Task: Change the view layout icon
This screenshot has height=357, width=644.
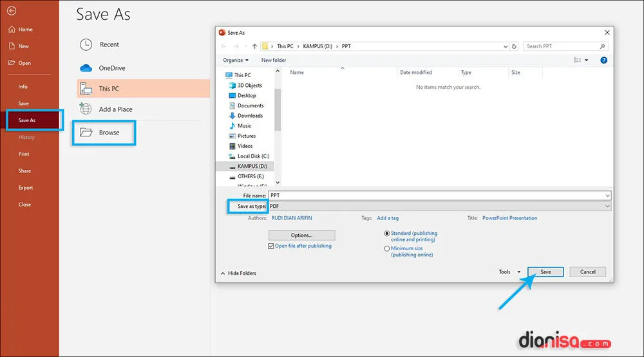Action: coord(577,60)
